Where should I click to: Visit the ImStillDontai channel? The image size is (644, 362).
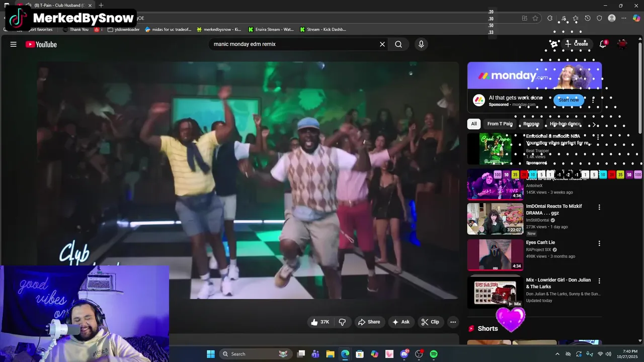tap(537, 220)
